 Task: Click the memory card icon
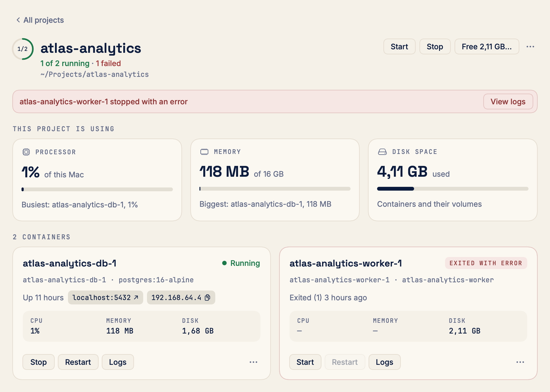[x=204, y=152]
